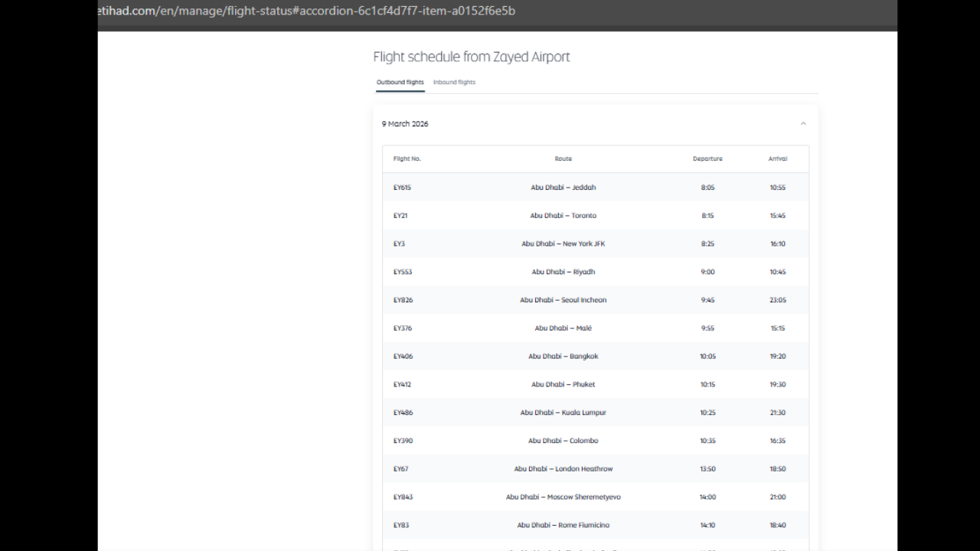Click the browser address bar URL

coord(306,11)
